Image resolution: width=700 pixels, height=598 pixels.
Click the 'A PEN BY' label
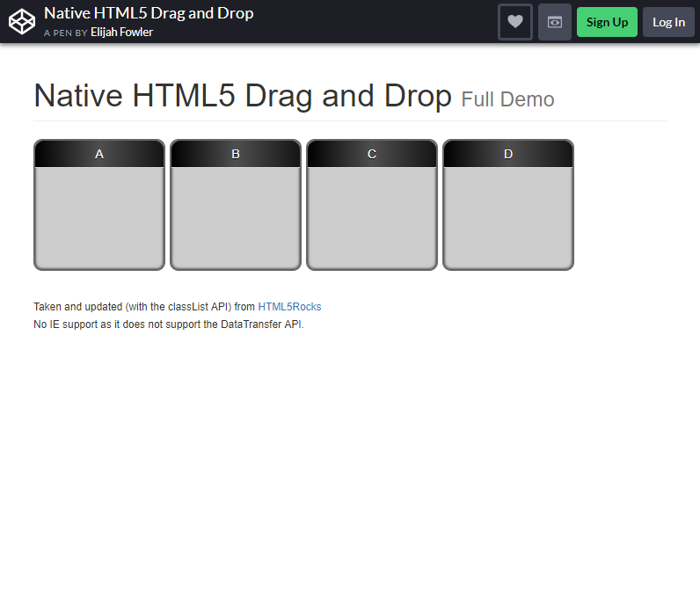(66, 33)
